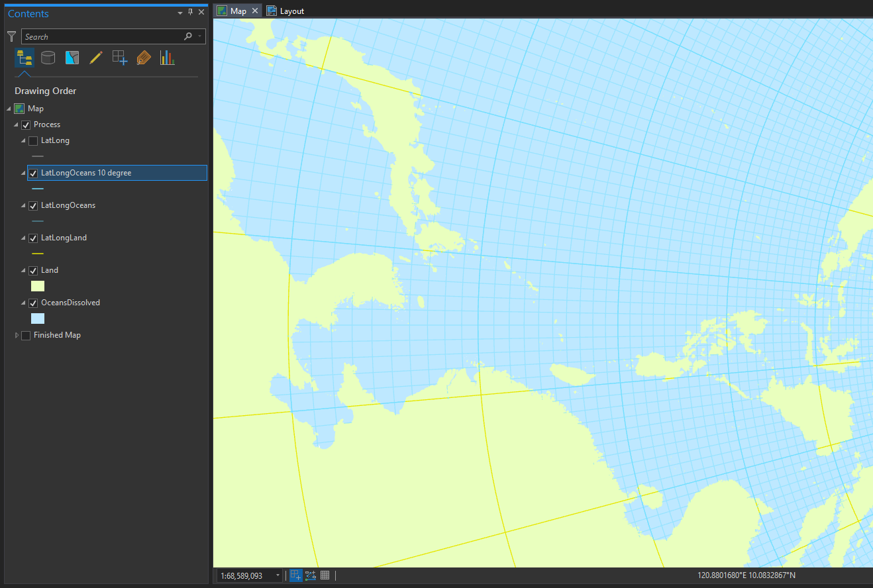Click the Contents pane pin icon

(191, 13)
